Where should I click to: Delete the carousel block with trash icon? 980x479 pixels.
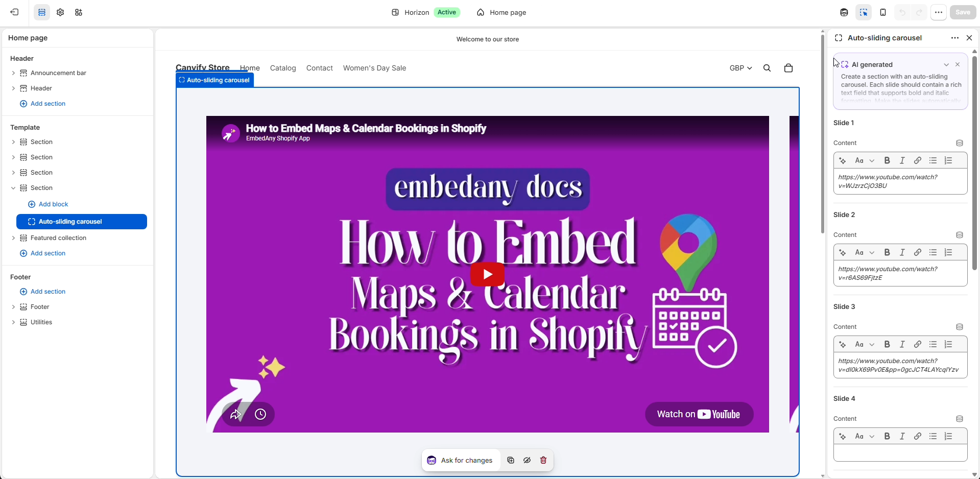point(543,460)
